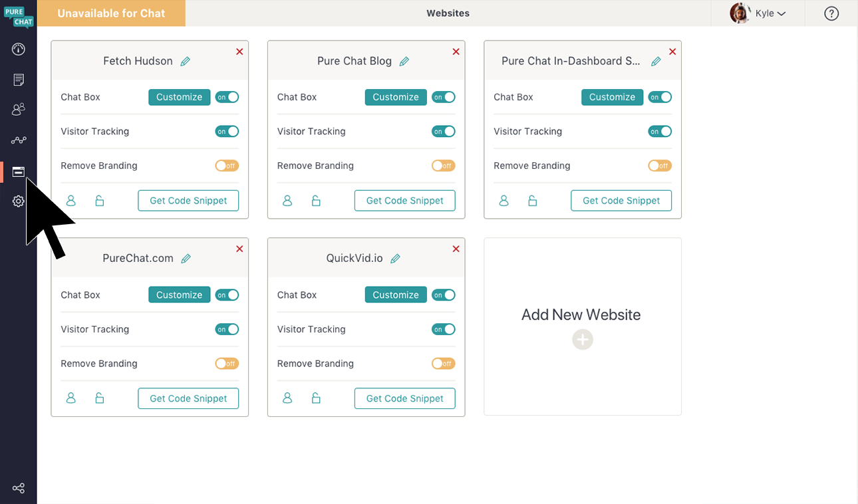Edit the QuickVid.io name pencil icon

(x=395, y=259)
